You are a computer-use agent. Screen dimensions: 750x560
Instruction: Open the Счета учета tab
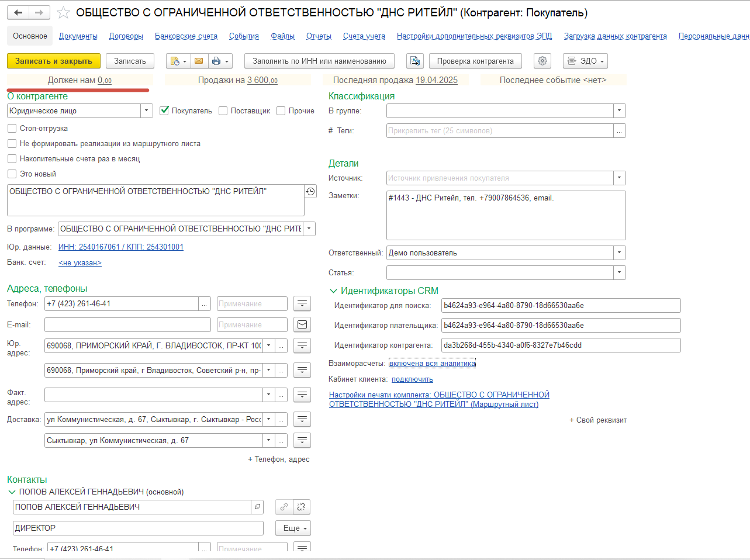(364, 36)
